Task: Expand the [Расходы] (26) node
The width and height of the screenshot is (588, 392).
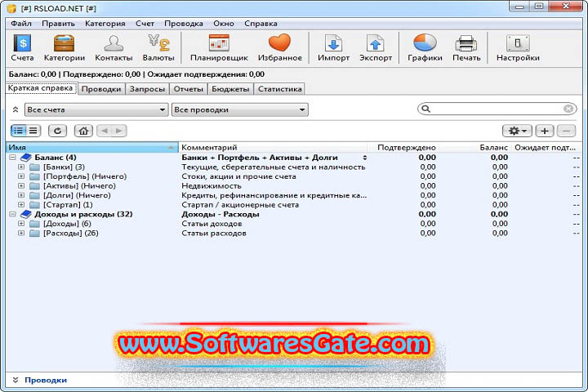Action: [21, 233]
